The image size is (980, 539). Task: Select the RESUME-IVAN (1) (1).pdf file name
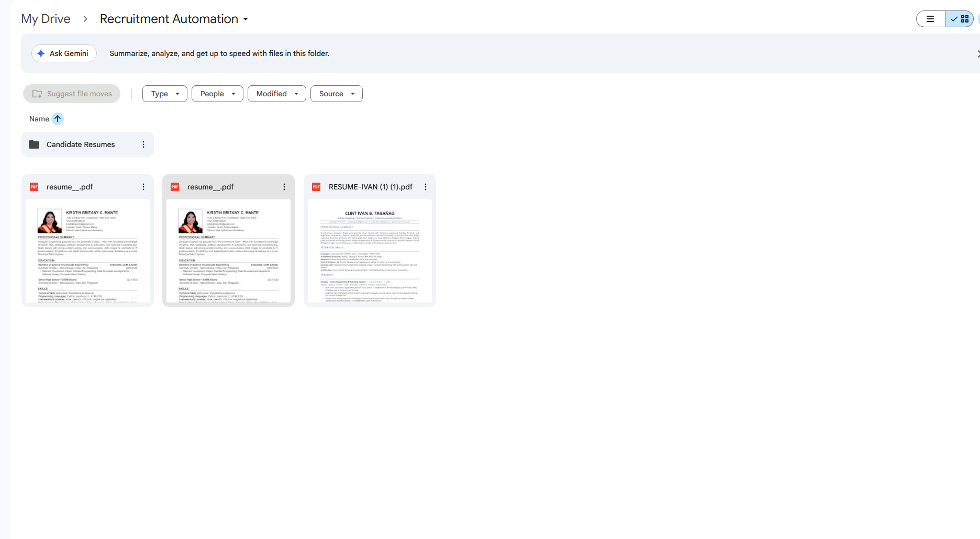pos(371,187)
